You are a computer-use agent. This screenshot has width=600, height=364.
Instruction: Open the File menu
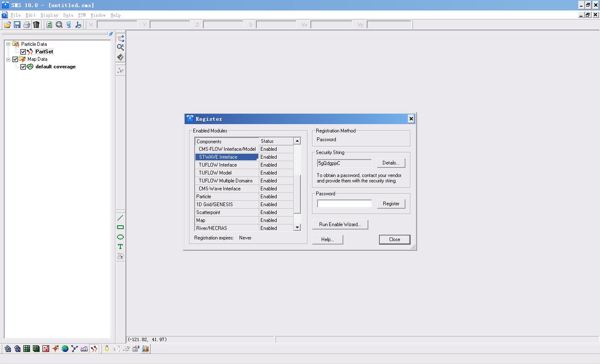(16, 15)
